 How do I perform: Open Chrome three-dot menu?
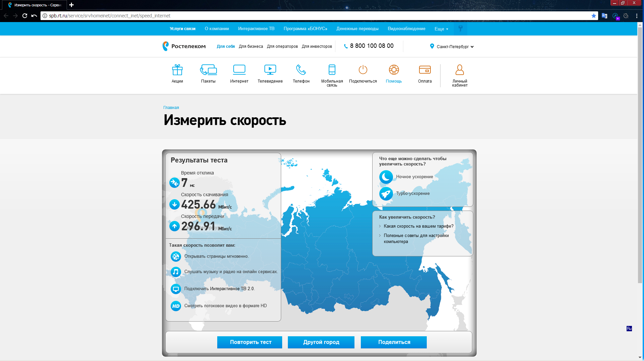click(637, 16)
